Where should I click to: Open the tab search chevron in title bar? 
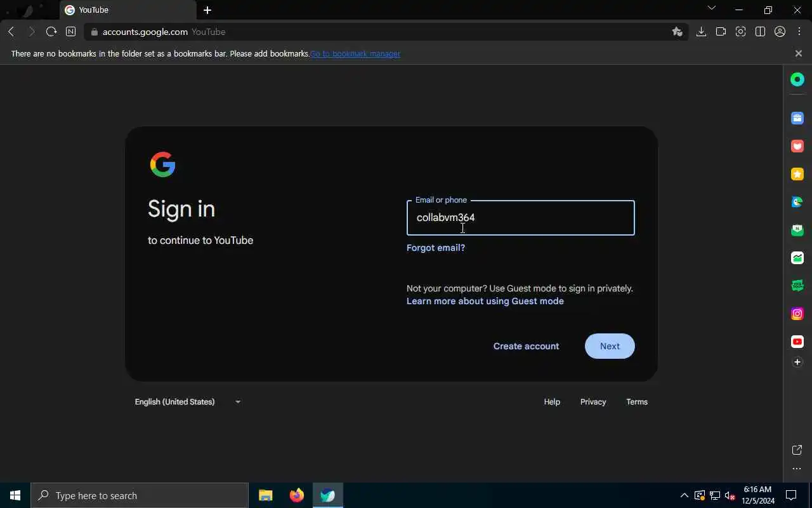711,8
